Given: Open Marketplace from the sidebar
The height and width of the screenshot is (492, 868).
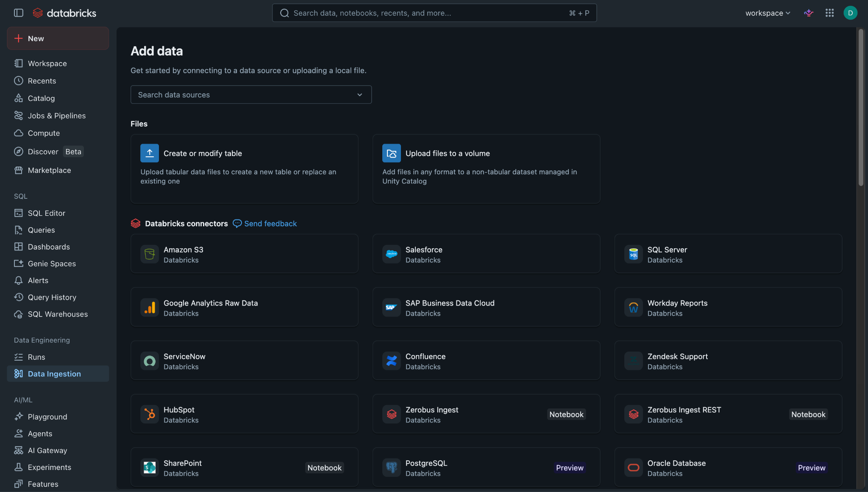Looking at the screenshot, I should tap(58, 170).
